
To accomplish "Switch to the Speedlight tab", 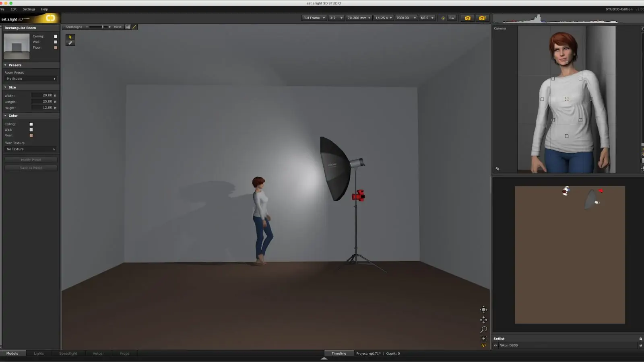I will click(68, 354).
